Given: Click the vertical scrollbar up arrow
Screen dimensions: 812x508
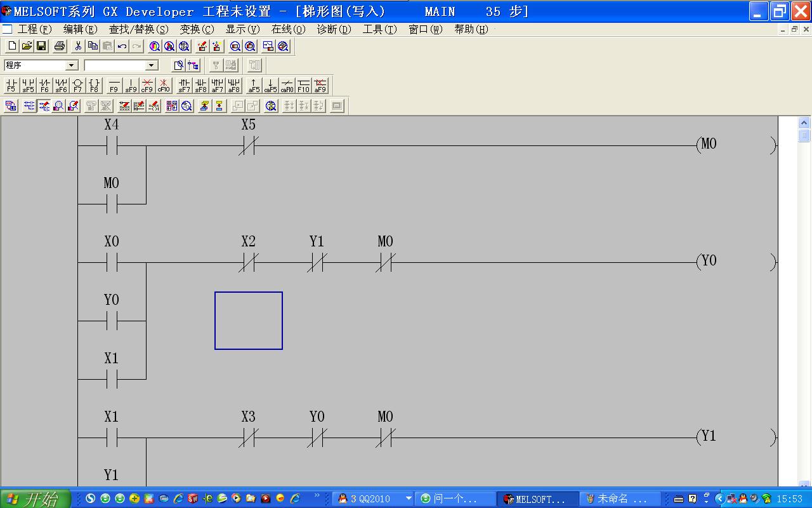Looking at the screenshot, I should coord(804,123).
